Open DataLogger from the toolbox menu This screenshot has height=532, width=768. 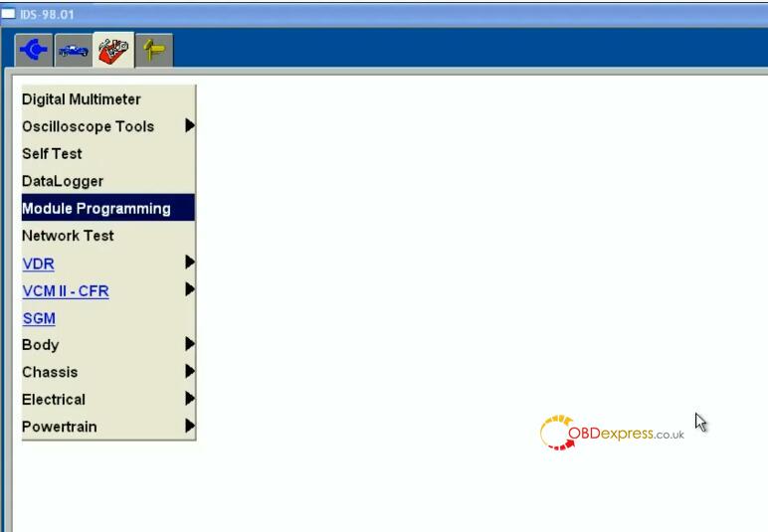pos(63,181)
